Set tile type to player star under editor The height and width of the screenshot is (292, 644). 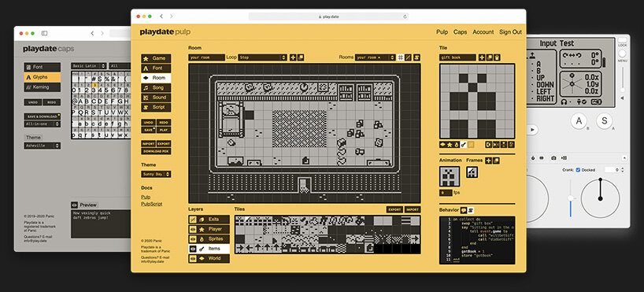pyautogui.click(x=450, y=145)
